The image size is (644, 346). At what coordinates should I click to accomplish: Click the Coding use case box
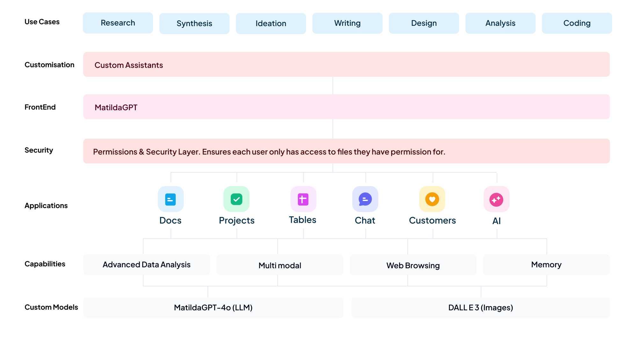click(x=577, y=23)
